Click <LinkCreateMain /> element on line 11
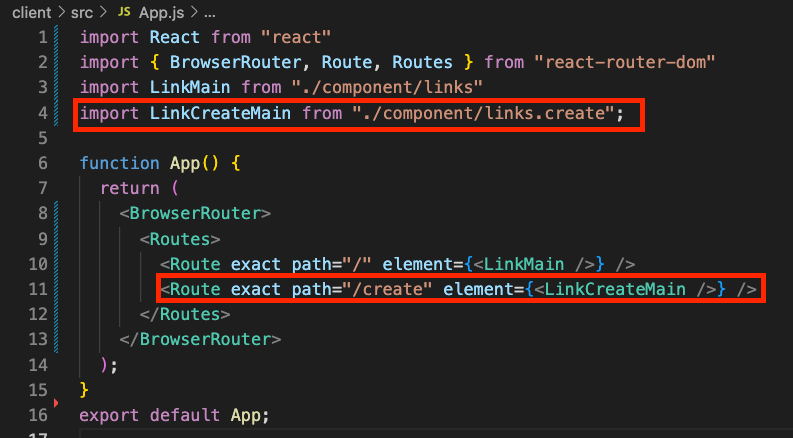Screen dimensions: 793x438 coord(625,289)
